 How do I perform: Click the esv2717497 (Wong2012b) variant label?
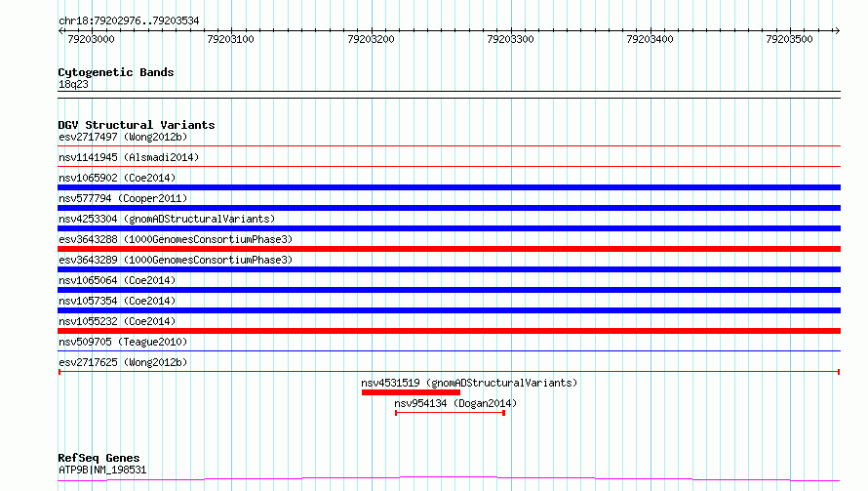[123, 137]
